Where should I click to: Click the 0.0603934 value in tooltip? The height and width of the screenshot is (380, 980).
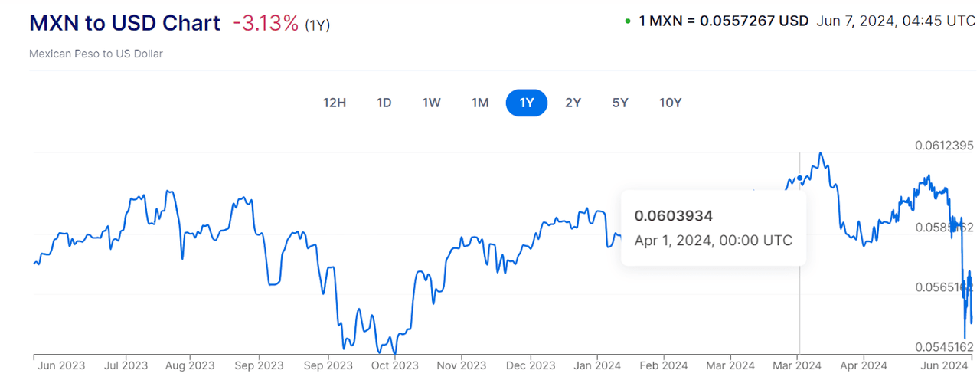(x=674, y=216)
